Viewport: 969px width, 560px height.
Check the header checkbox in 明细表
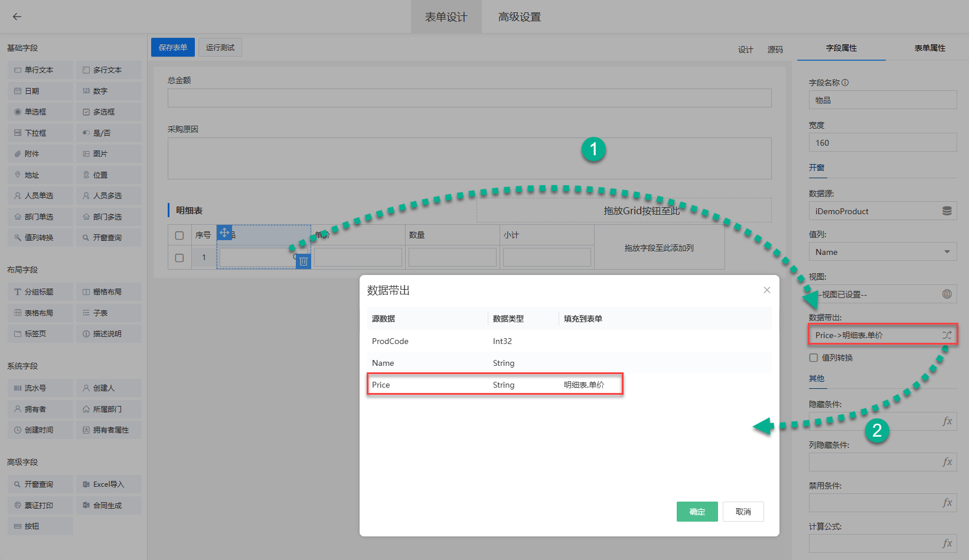click(180, 235)
